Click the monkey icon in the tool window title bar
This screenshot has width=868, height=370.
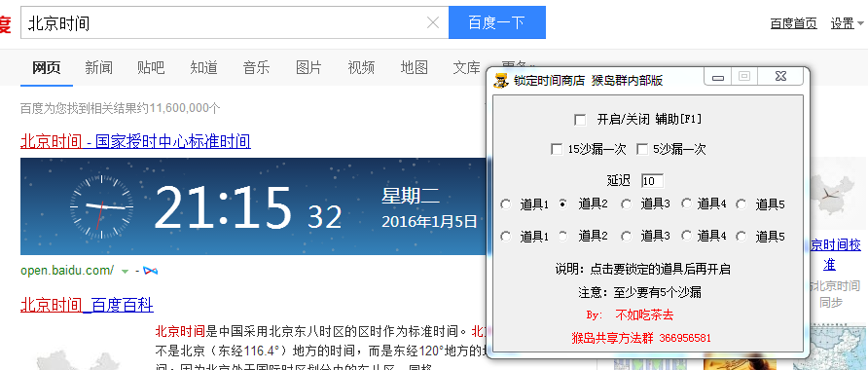point(501,80)
